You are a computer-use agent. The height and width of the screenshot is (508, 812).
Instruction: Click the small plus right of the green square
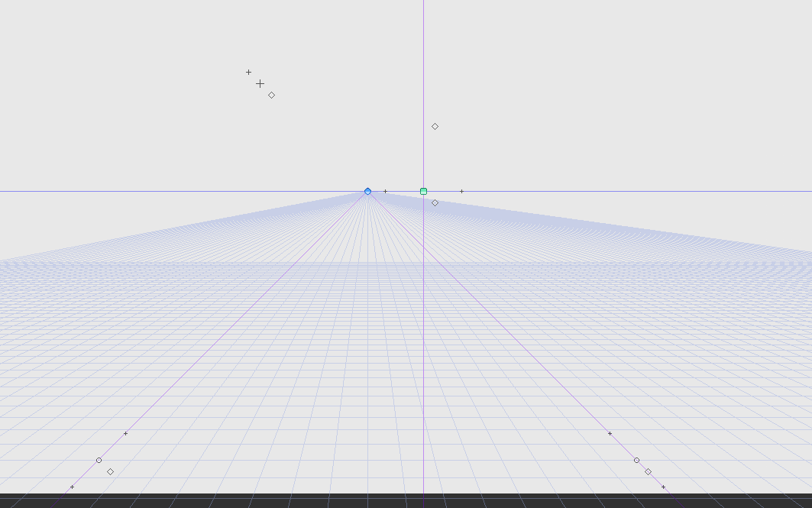point(462,191)
